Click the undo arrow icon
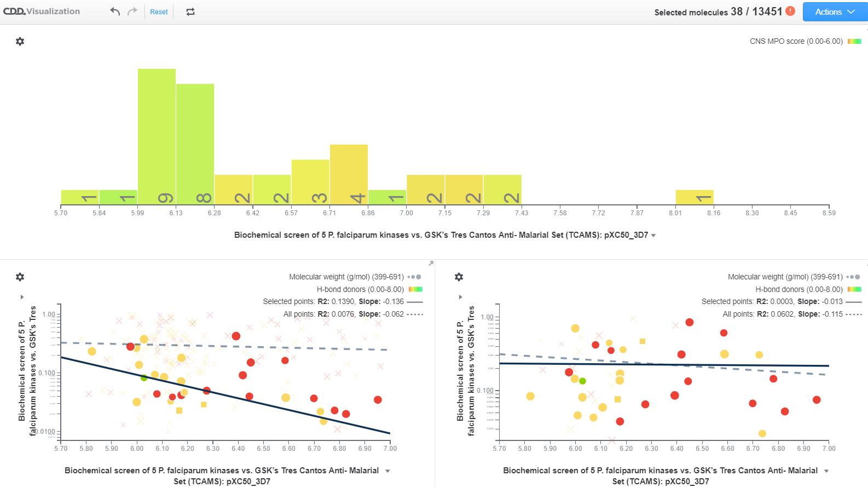This screenshot has width=868, height=487. (x=114, y=12)
